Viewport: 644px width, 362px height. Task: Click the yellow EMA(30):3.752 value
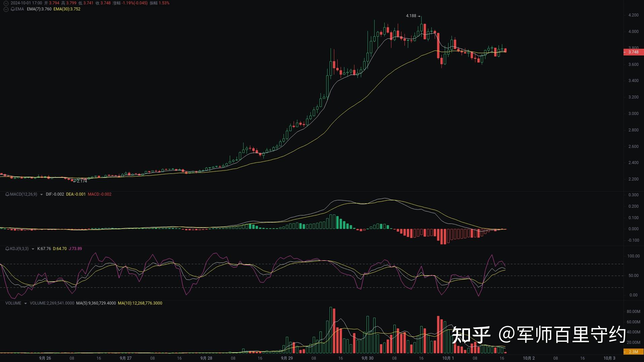click(x=67, y=9)
